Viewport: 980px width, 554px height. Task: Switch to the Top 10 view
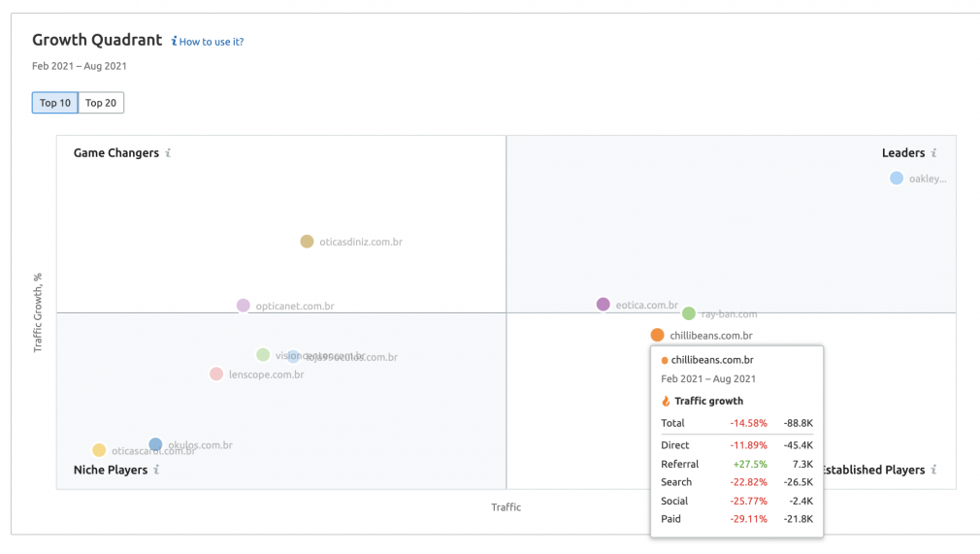tap(55, 103)
